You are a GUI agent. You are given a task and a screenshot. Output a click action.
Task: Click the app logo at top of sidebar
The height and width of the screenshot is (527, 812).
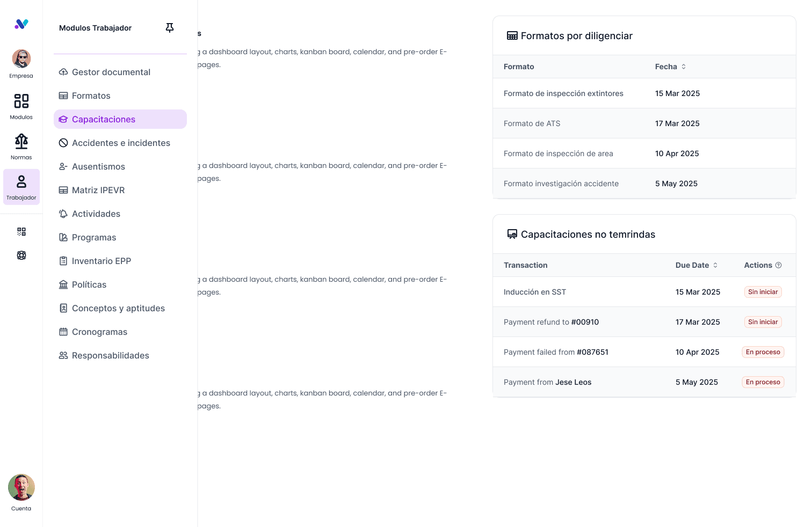coord(21,24)
